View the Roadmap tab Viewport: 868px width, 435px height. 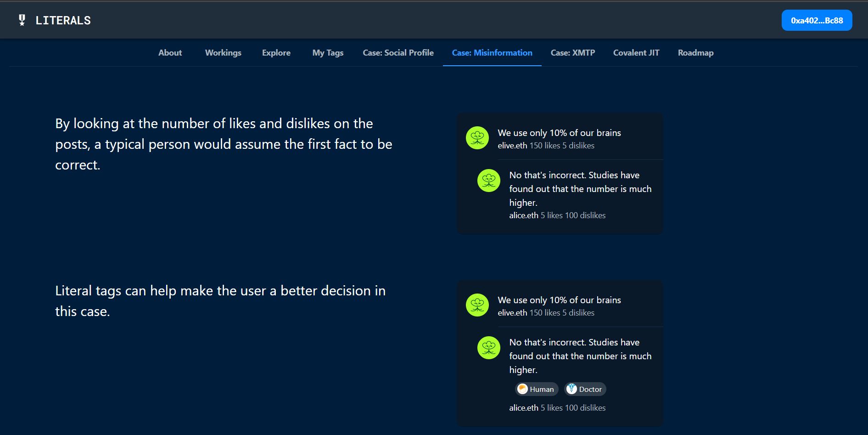695,53
